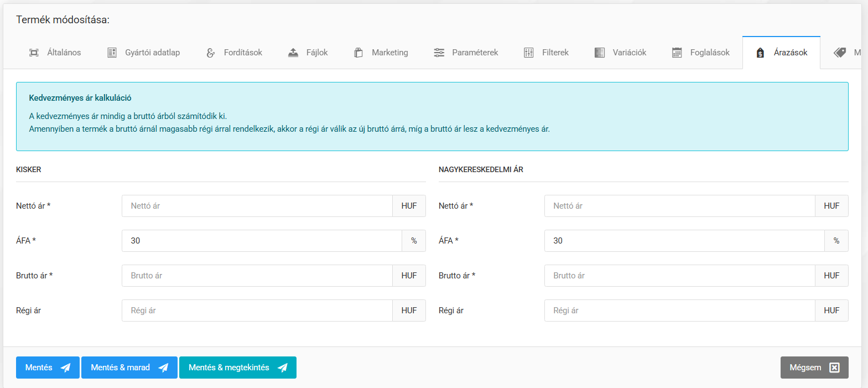Click the Fordítások translation icon
868x388 pixels.
(211, 53)
